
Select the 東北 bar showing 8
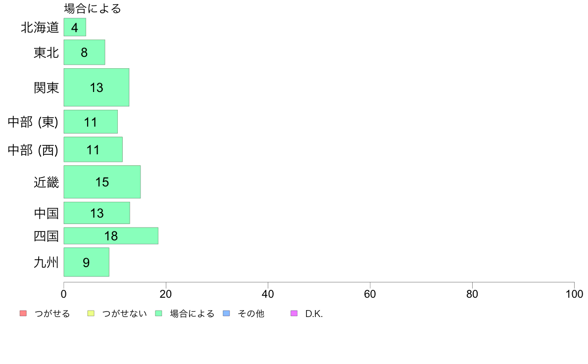pos(84,52)
